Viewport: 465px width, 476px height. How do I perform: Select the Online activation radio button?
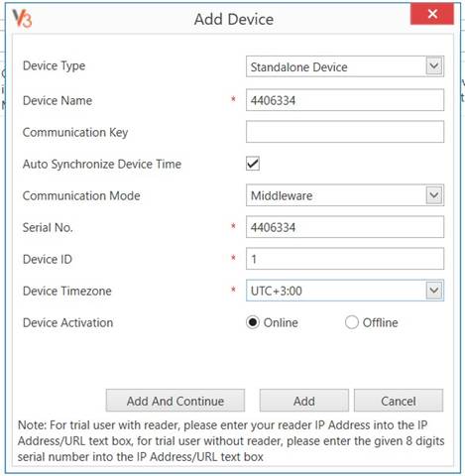[x=253, y=322]
